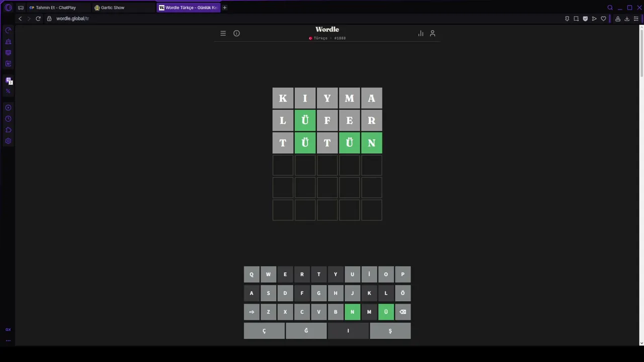Tap the dotless I key on bottom row
Image resolution: width=644 pixels, height=362 pixels.
(348, 331)
